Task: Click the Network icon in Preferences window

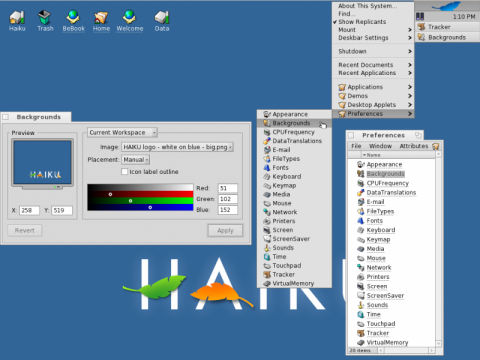Action: tap(361, 267)
